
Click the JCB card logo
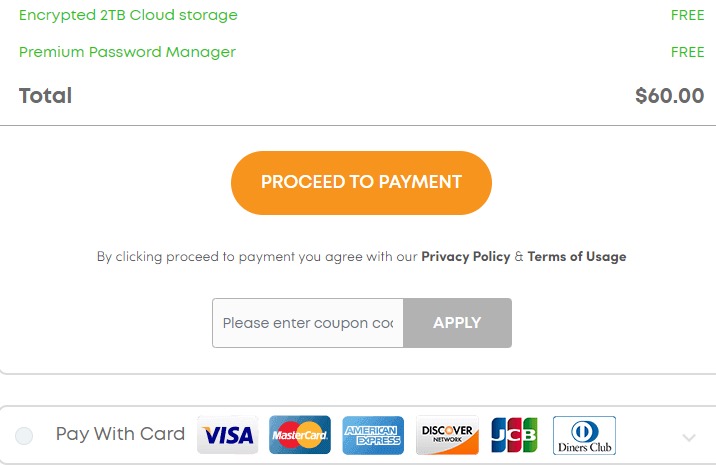pos(514,435)
